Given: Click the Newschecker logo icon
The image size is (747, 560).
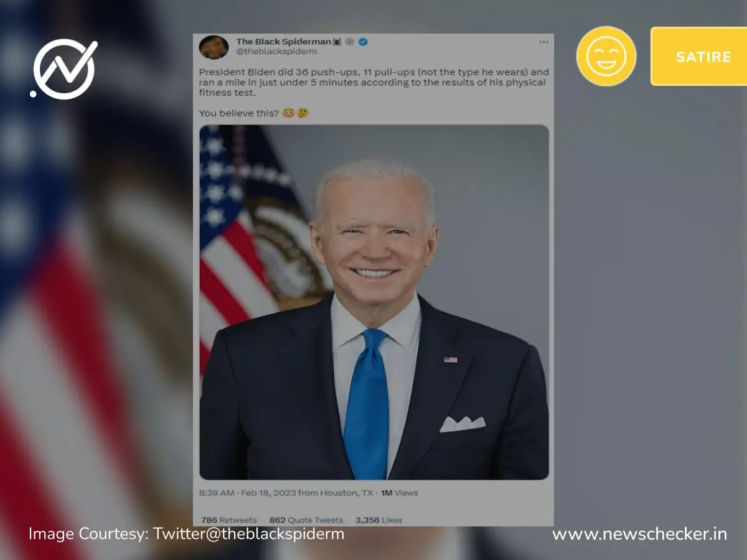Looking at the screenshot, I should coord(64,70).
